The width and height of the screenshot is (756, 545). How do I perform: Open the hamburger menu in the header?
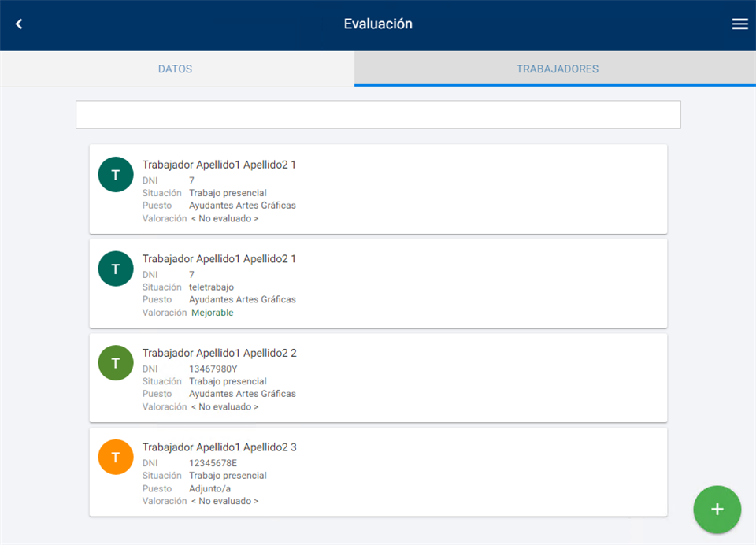point(739,24)
